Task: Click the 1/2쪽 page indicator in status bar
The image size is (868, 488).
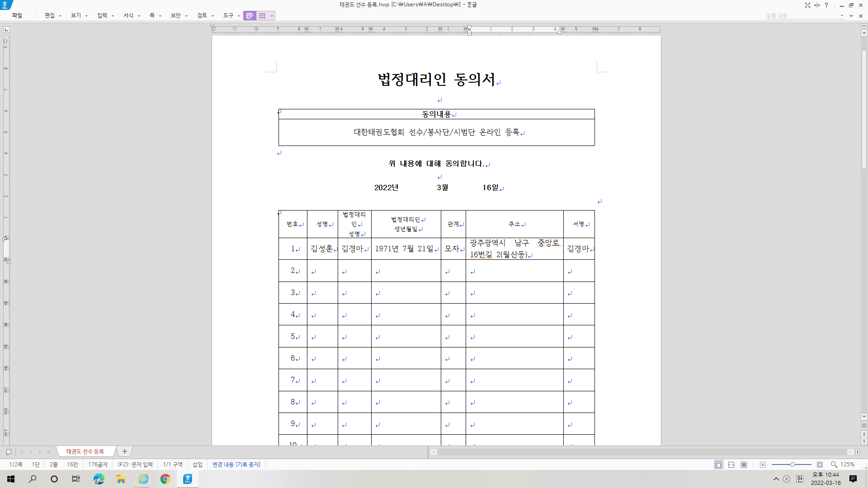Action: pyautogui.click(x=16, y=465)
